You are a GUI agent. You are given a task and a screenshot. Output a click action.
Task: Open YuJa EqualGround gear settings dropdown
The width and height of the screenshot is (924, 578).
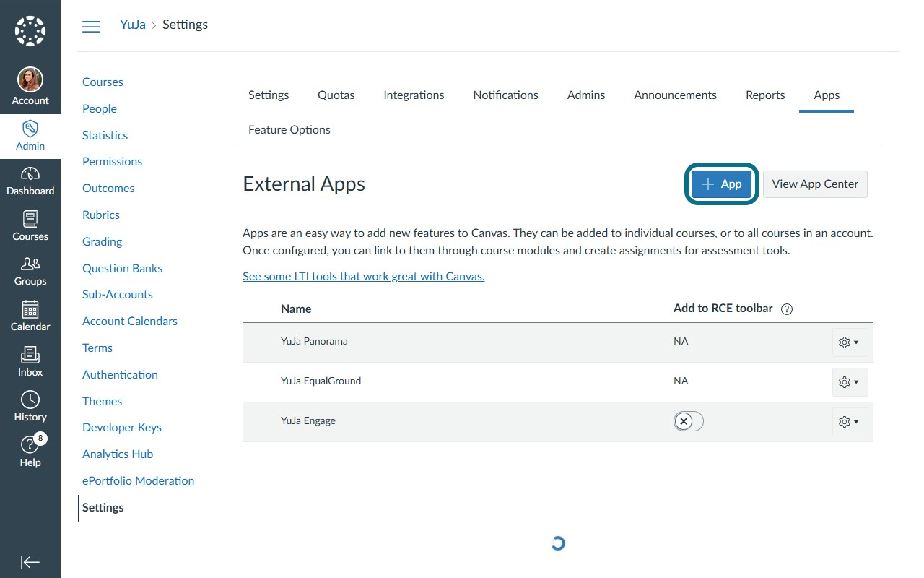pyautogui.click(x=850, y=382)
